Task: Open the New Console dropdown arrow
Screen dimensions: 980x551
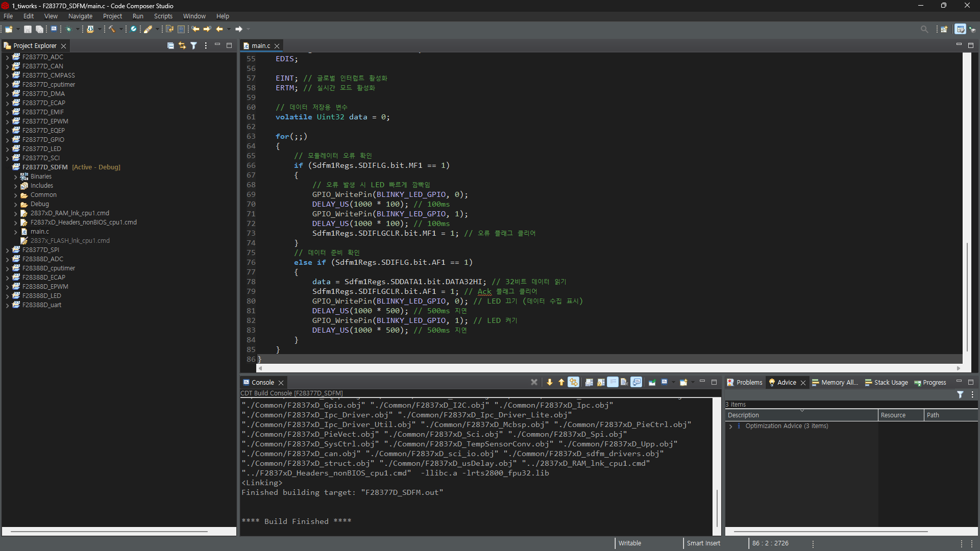Action: click(692, 382)
